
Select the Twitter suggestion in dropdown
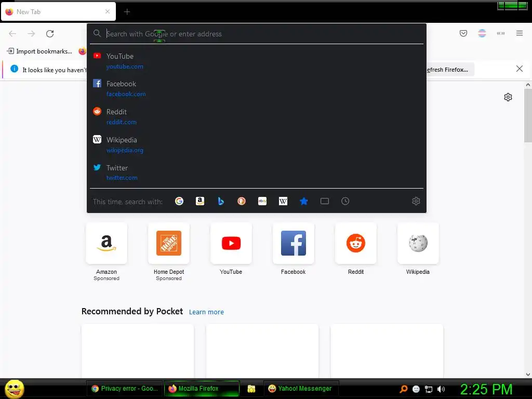257,172
